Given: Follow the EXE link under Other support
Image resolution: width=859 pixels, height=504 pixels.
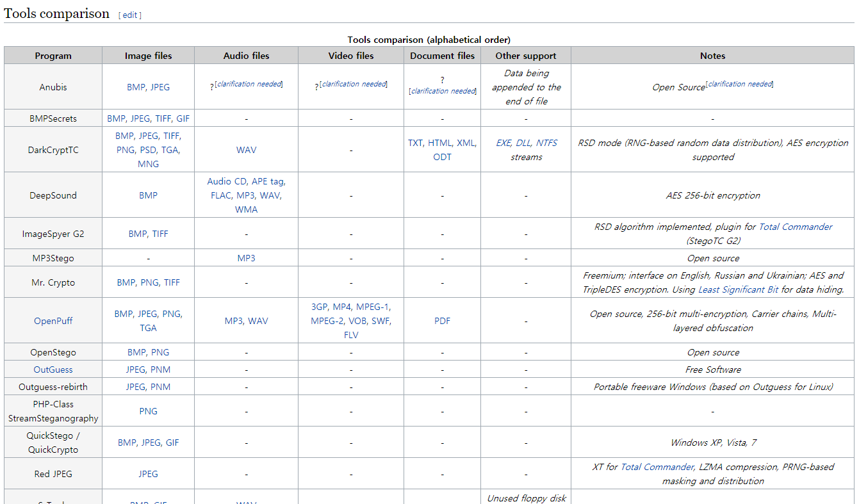Looking at the screenshot, I should (x=503, y=143).
